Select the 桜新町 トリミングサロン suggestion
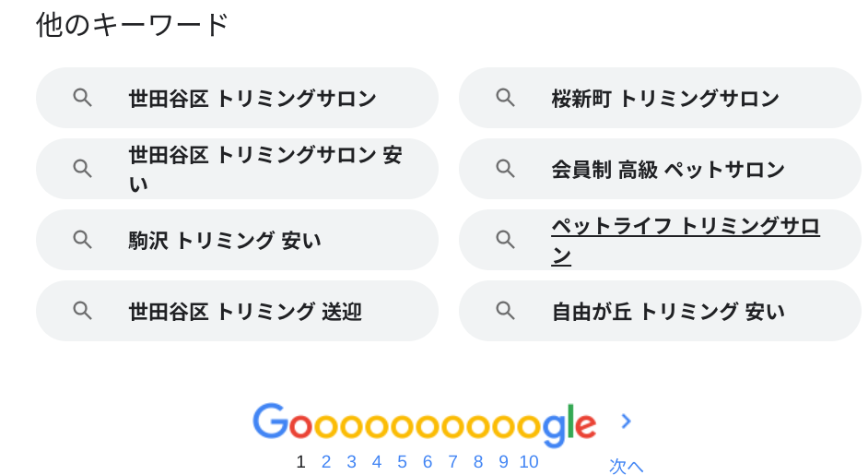 [664, 99]
